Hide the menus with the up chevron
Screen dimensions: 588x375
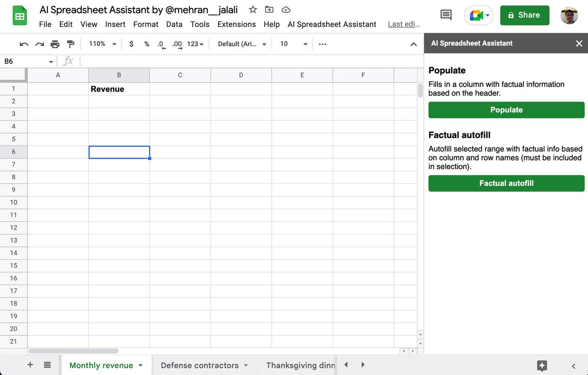pyautogui.click(x=413, y=44)
